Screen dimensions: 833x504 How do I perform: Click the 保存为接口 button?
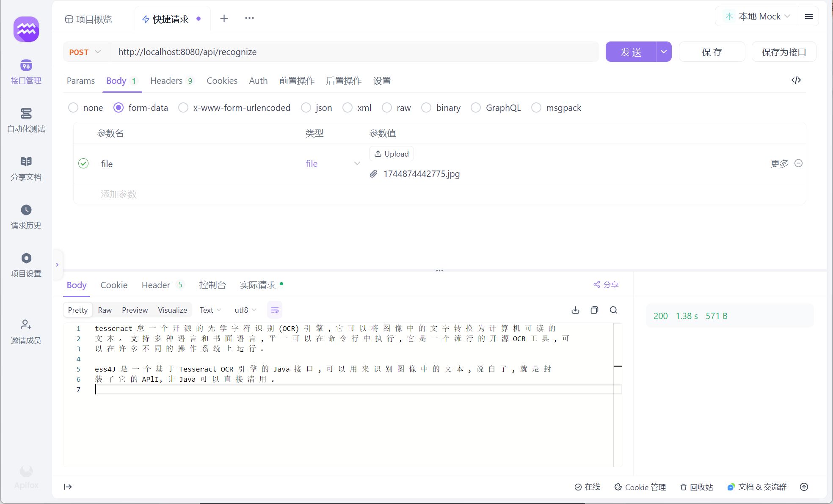tap(783, 52)
